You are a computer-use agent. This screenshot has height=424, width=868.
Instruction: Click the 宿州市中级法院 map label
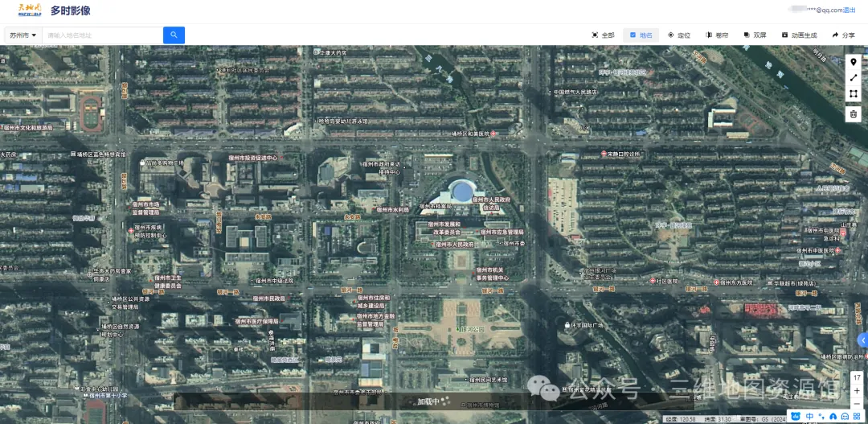tap(274, 281)
